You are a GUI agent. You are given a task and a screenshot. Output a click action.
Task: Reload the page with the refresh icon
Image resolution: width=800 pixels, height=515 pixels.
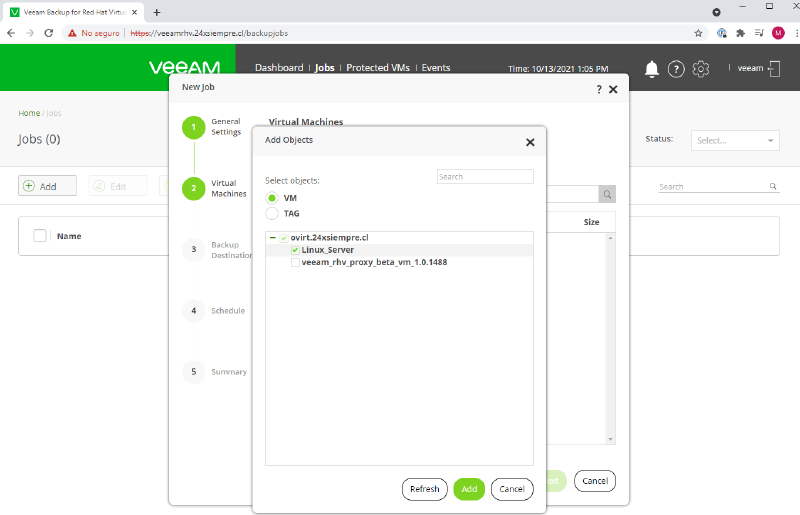(x=48, y=33)
